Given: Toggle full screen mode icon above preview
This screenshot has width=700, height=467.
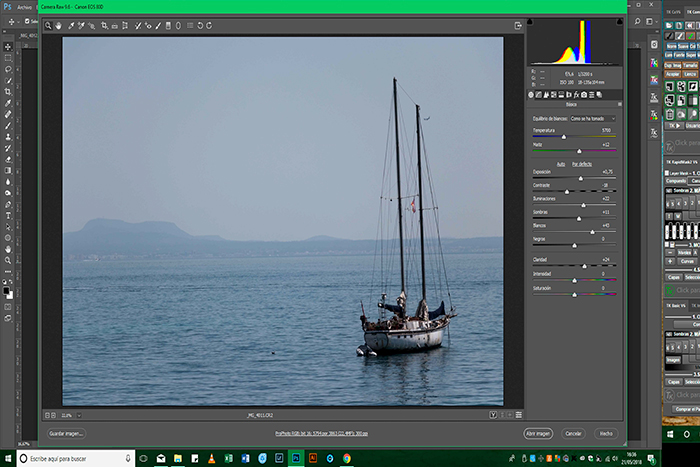Looking at the screenshot, I should click(x=518, y=25).
